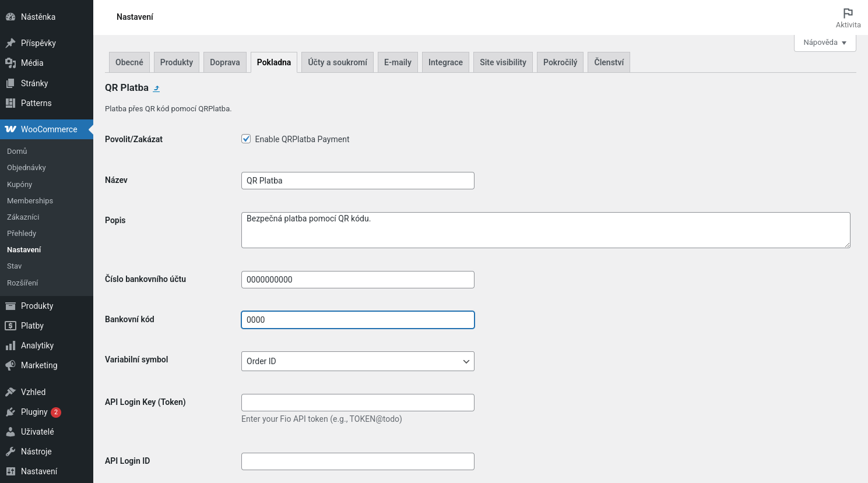Open the Nástěnka dashboard icon
Image resolution: width=868 pixels, height=483 pixels.
pos(10,17)
